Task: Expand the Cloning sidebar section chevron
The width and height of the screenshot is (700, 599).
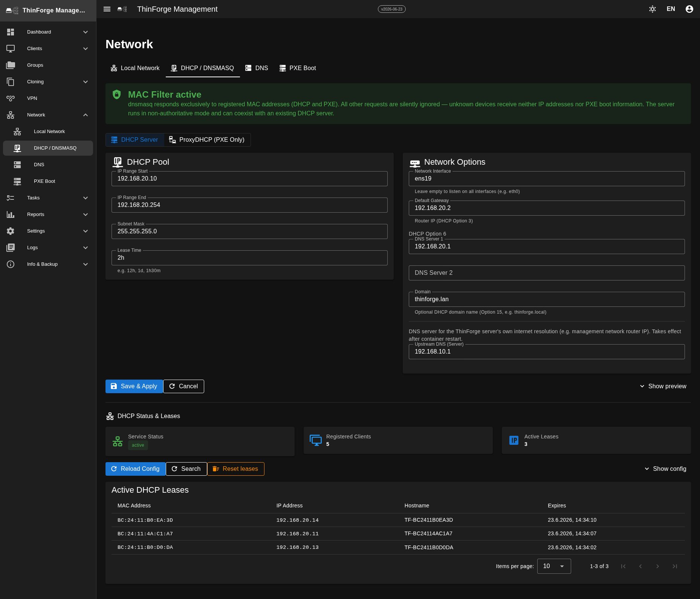Action: [86, 82]
